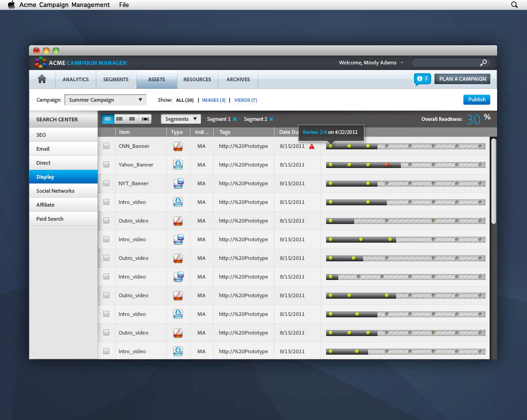This screenshot has height=420, width=527.
Task: Select Display in Search Center
Action: coord(64,176)
